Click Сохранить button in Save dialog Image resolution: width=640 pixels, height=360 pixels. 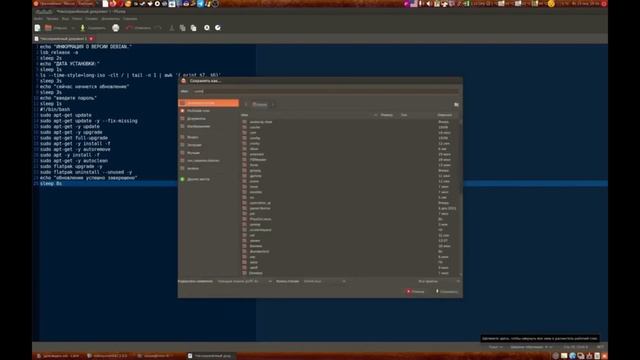click(x=447, y=291)
